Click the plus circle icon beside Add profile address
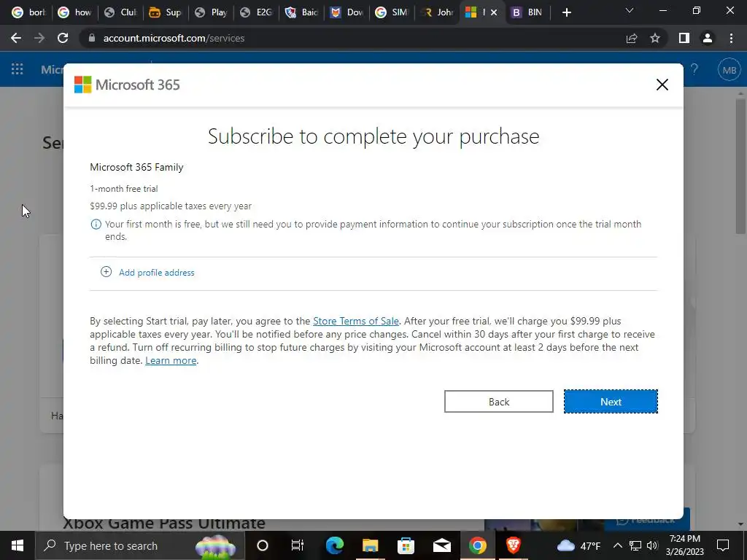 coord(106,272)
